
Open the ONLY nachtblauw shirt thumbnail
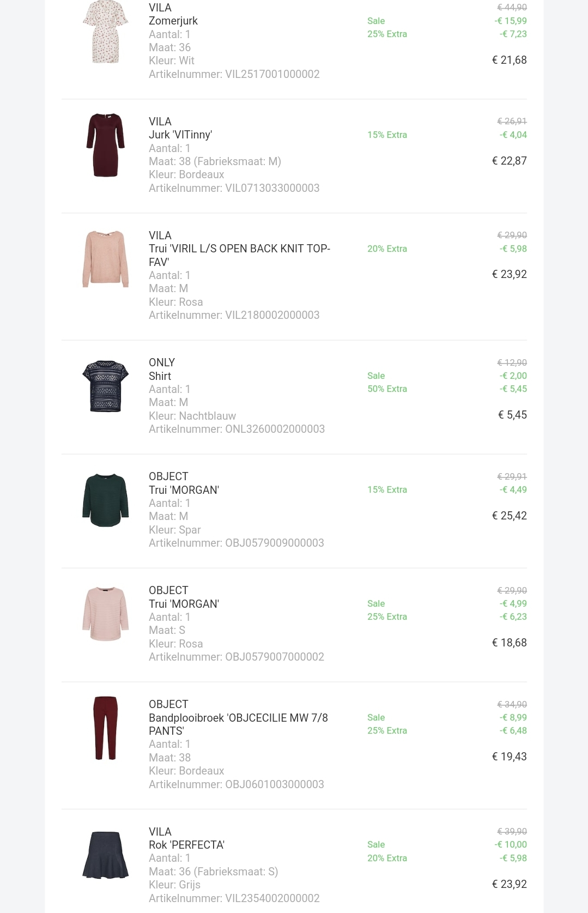pos(105,386)
